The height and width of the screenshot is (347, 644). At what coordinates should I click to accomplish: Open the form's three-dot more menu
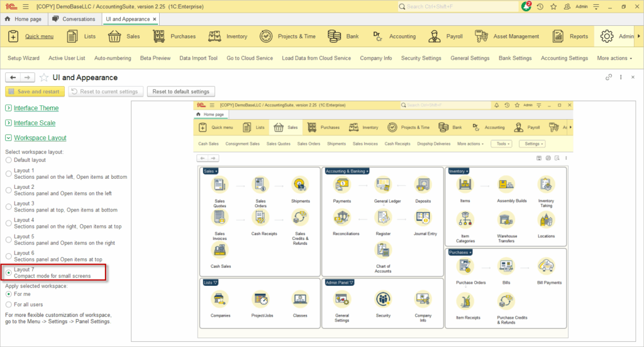[621, 77]
